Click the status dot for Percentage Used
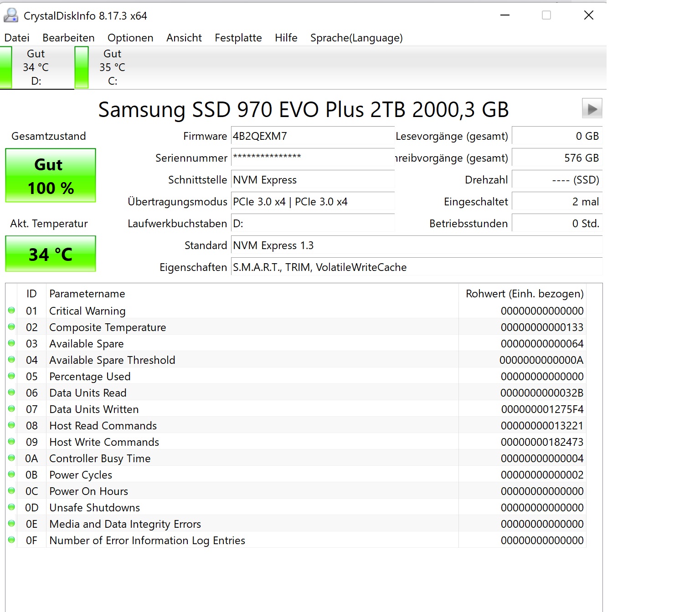 pyautogui.click(x=11, y=376)
